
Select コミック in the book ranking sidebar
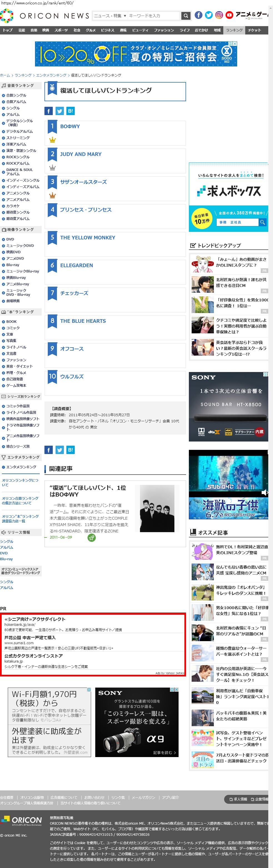(x=13, y=328)
